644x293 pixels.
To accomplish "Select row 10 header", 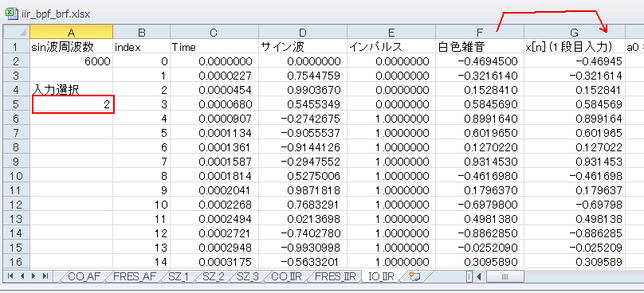I will (16, 177).
